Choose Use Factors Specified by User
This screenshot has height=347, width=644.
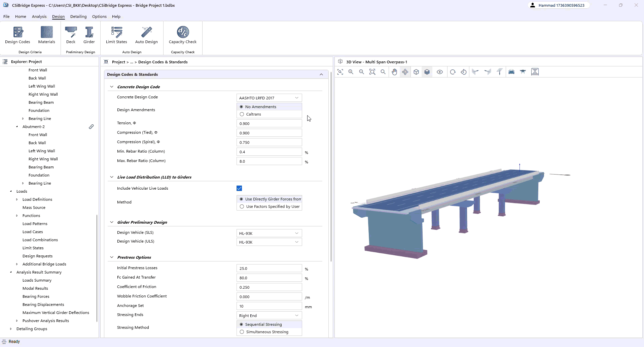click(x=242, y=207)
